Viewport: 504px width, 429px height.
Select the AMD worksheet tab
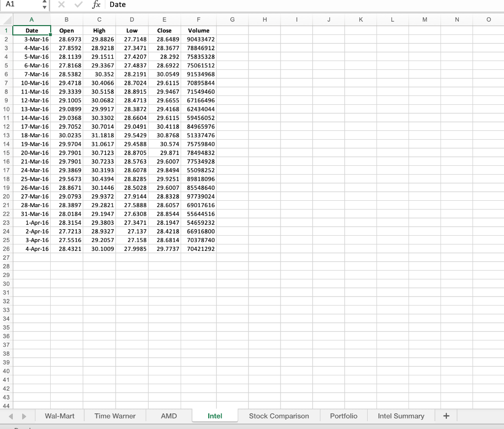pyautogui.click(x=168, y=416)
